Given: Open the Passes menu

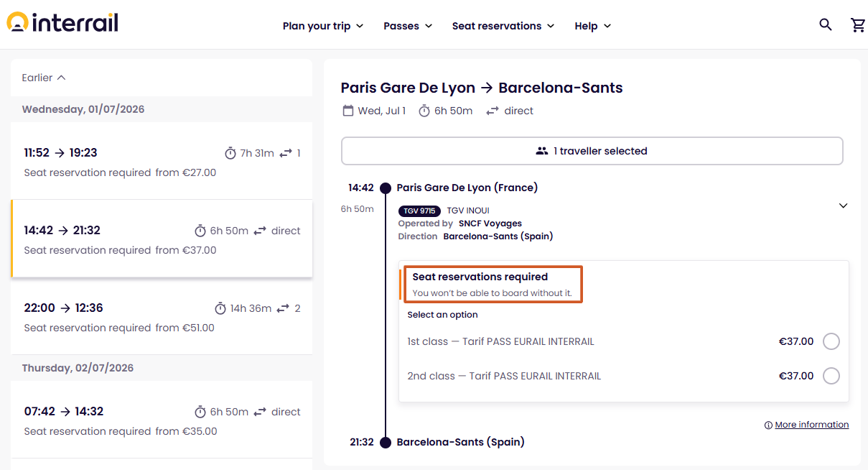Looking at the screenshot, I should (408, 26).
